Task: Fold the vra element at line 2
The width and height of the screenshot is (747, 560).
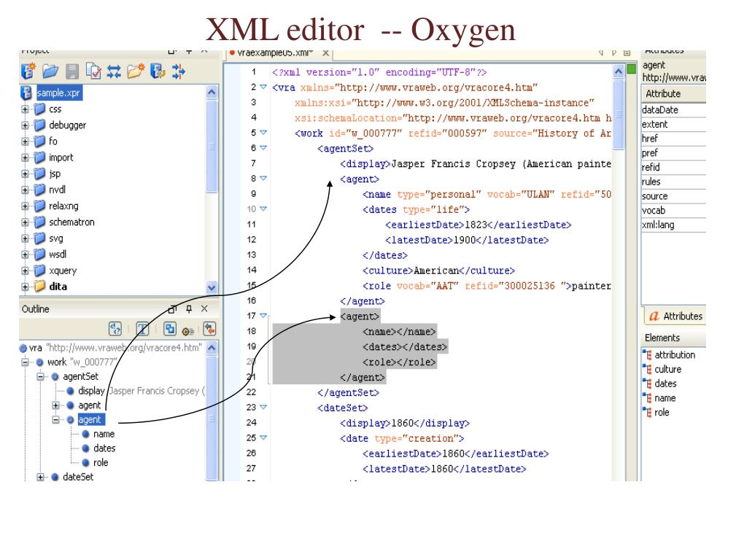Action: (x=263, y=87)
